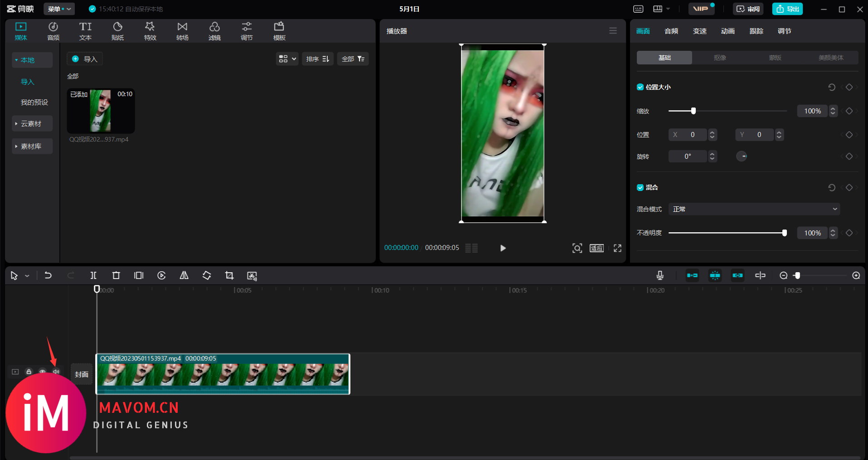This screenshot has height=460, width=868.
Task: Open the 菜单 dropdown menu
Action: click(59, 9)
